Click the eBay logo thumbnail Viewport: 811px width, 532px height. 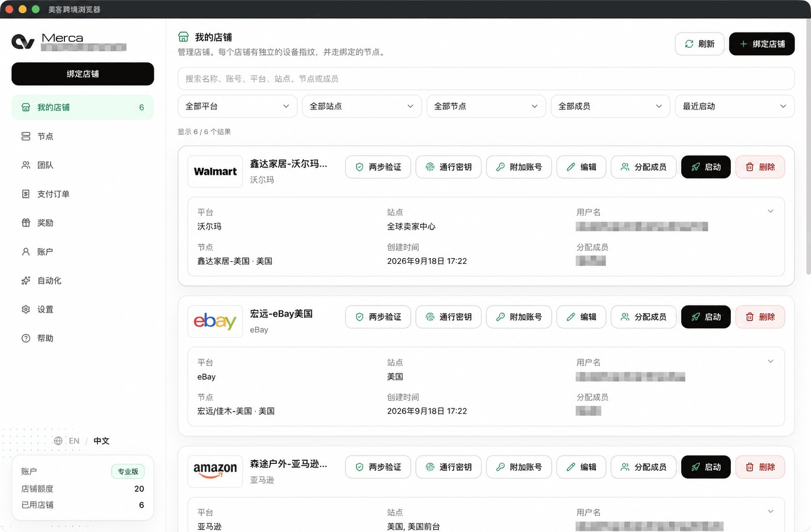pyautogui.click(x=215, y=322)
